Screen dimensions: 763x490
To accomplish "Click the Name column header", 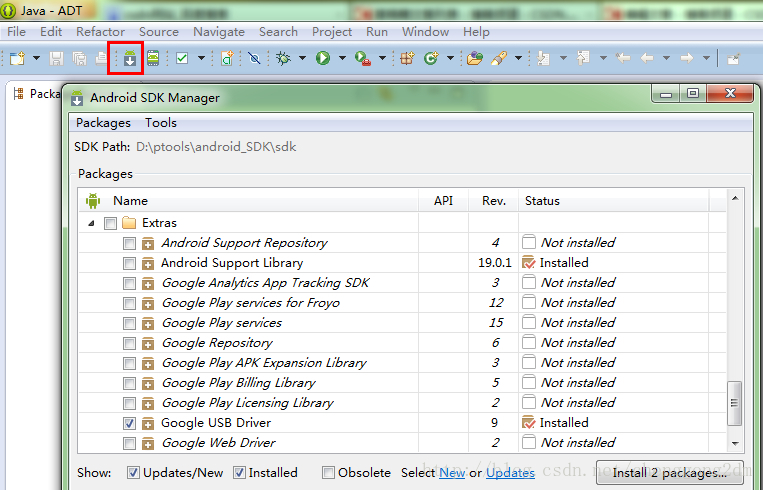I will (x=130, y=200).
